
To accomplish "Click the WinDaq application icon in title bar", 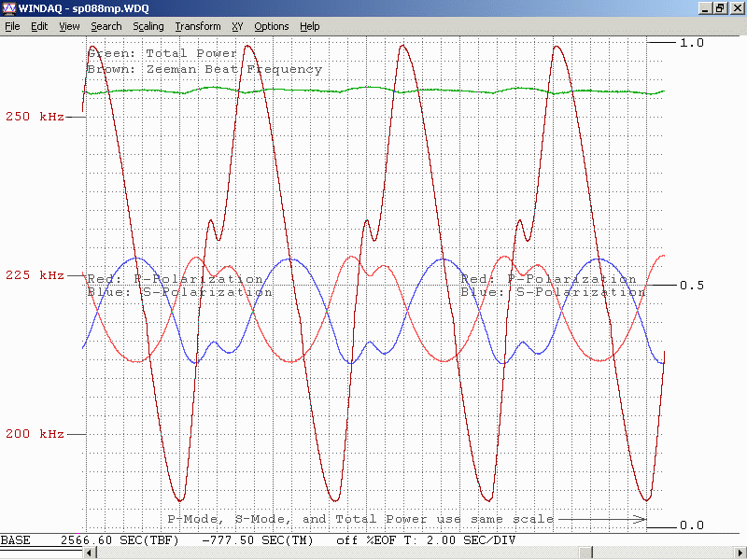I will [8, 7].
